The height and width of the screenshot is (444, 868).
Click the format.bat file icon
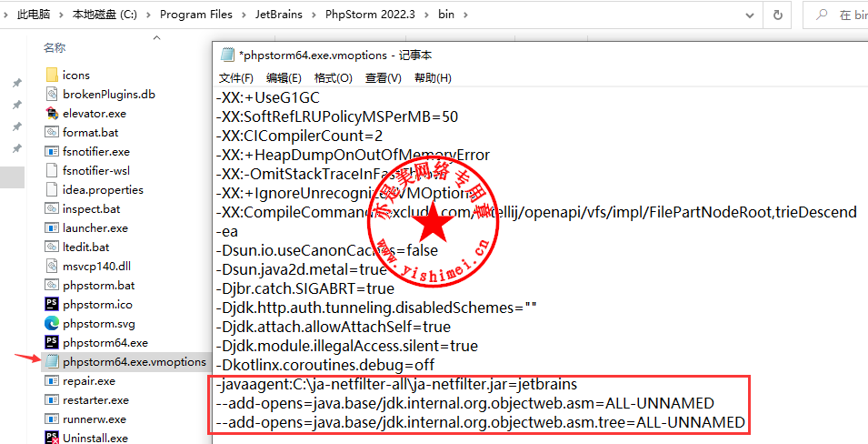[52, 133]
